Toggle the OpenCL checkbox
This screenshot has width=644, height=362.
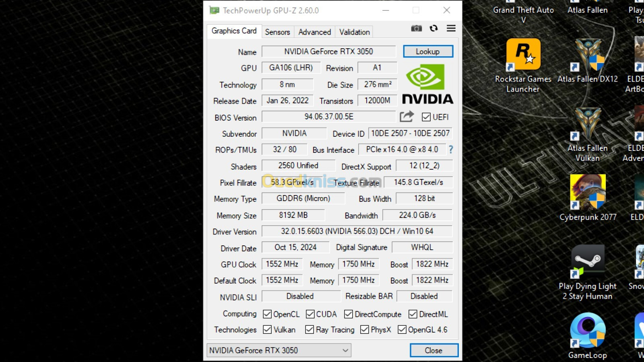pos(267,314)
